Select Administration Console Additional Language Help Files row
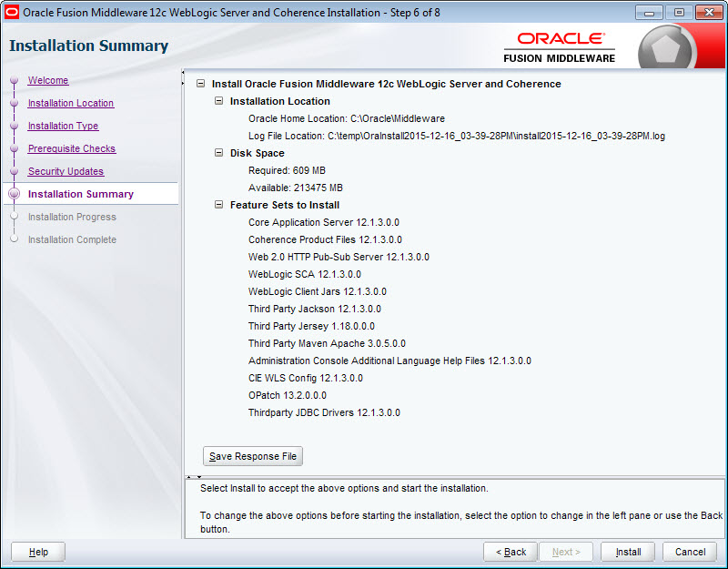This screenshot has height=569, width=728. pyautogui.click(x=389, y=361)
